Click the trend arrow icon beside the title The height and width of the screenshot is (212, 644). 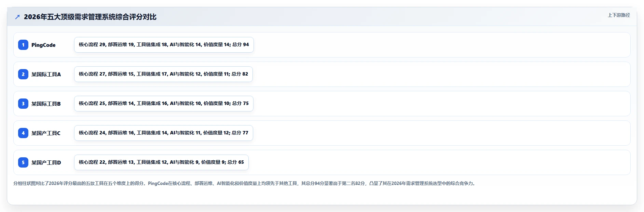[x=17, y=17]
